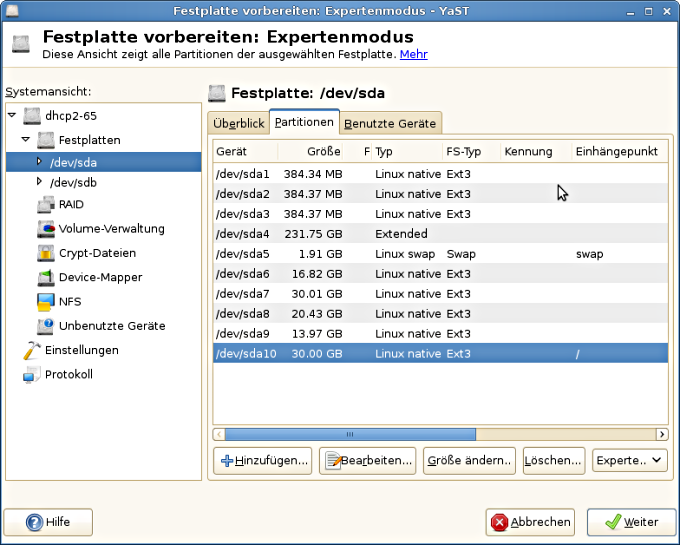Click the scrollbar right arrow

pyautogui.click(x=662, y=434)
